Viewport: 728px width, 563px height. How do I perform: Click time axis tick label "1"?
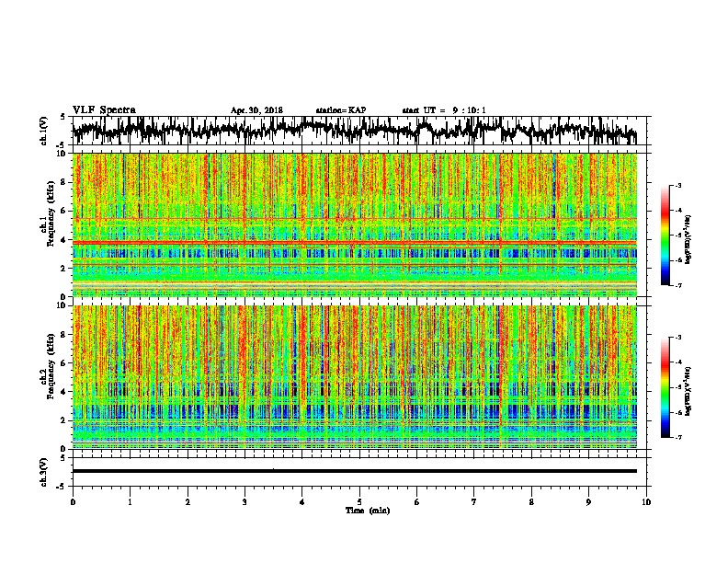130,502
